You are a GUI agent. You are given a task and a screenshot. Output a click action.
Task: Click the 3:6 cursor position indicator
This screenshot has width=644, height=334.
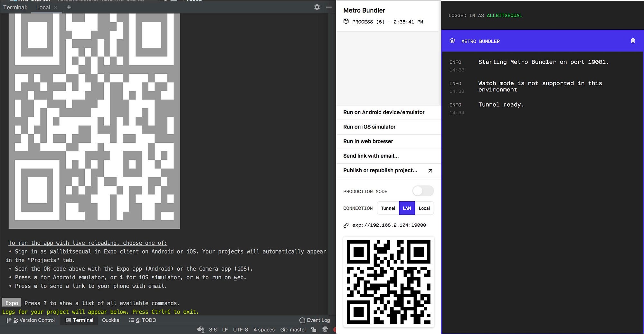[213, 329]
